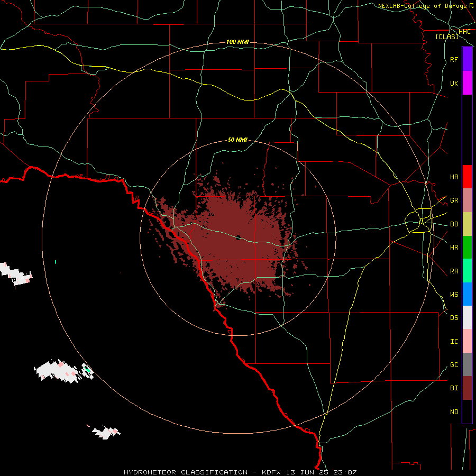Viewport: 476px width, 476px height.
Task: Click the gray GC legend swatch
Action: tap(467, 364)
